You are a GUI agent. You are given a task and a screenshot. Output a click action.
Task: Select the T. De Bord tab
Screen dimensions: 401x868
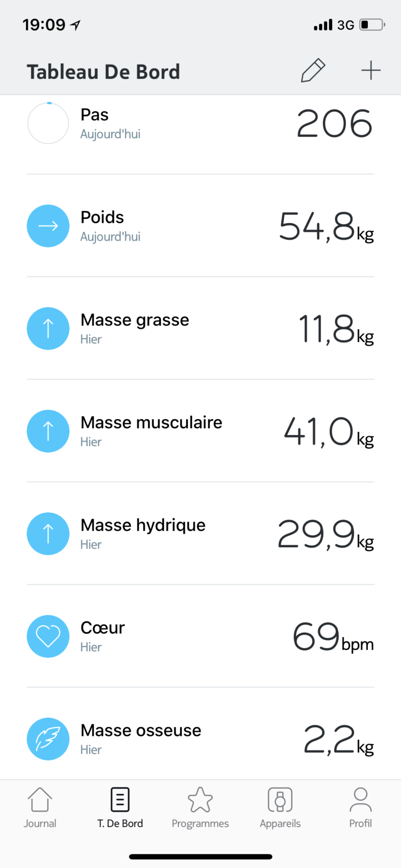(x=120, y=807)
